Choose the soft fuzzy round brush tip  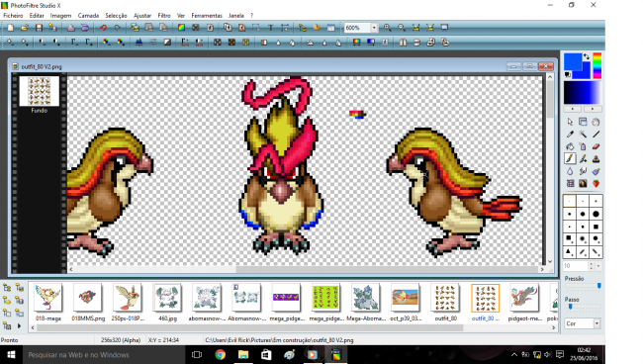click(x=583, y=239)
